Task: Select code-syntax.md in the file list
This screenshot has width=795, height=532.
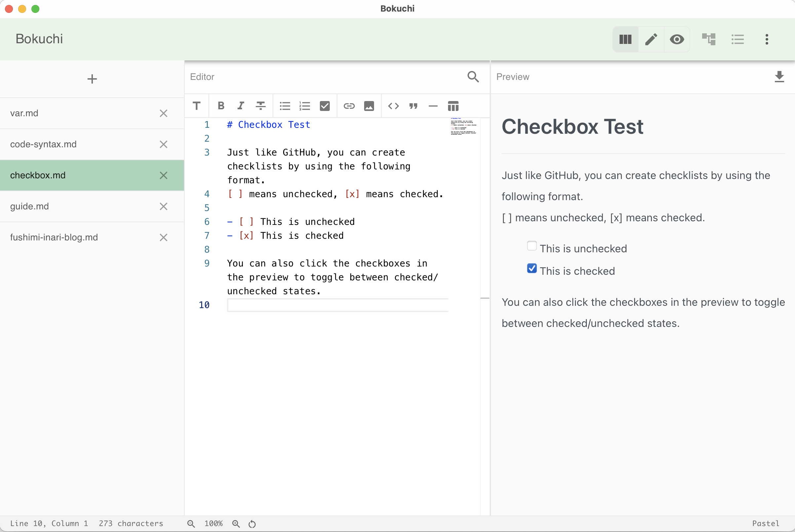Action: (43, 144)
